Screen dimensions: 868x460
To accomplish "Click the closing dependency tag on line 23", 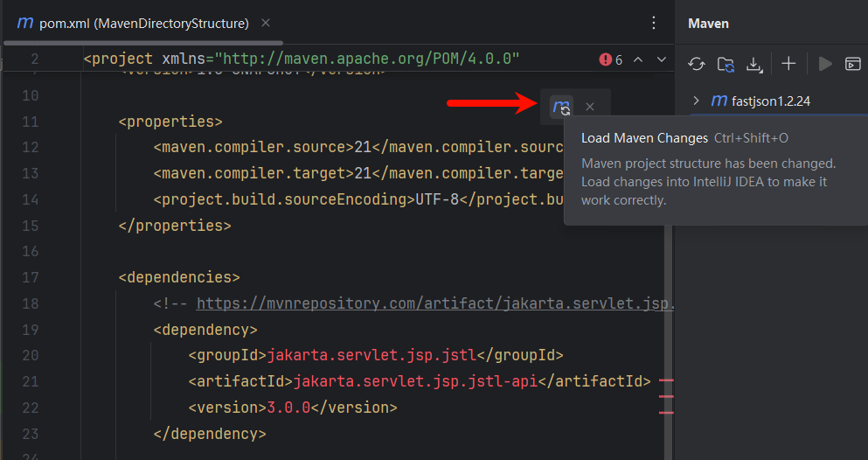I will (210, 434).
